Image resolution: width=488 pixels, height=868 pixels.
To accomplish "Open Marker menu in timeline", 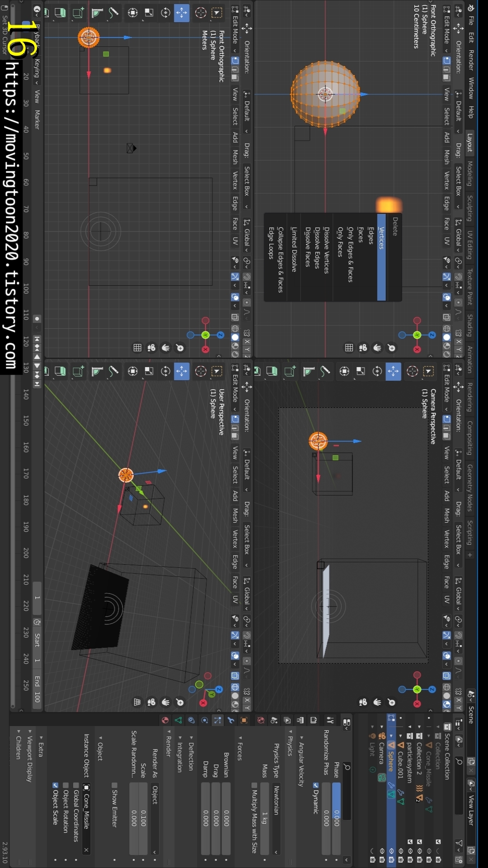I will click(x=37, y=119).
